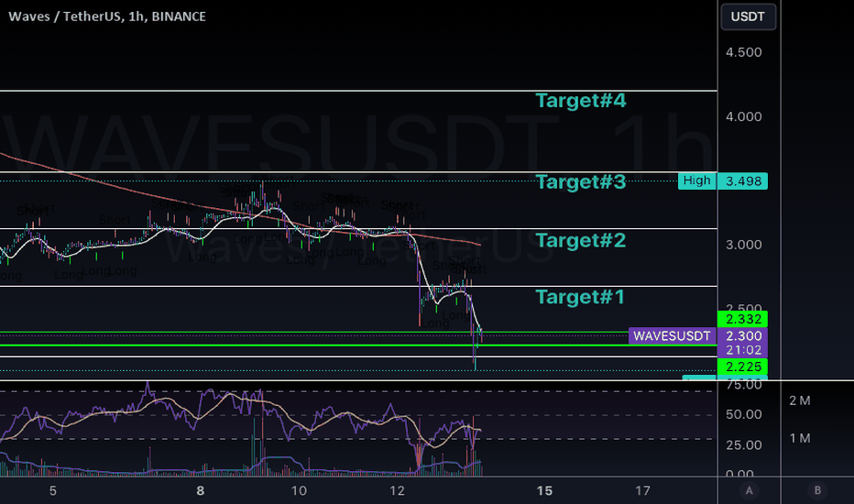Select the Target#3 text label

tap(581, 182)
